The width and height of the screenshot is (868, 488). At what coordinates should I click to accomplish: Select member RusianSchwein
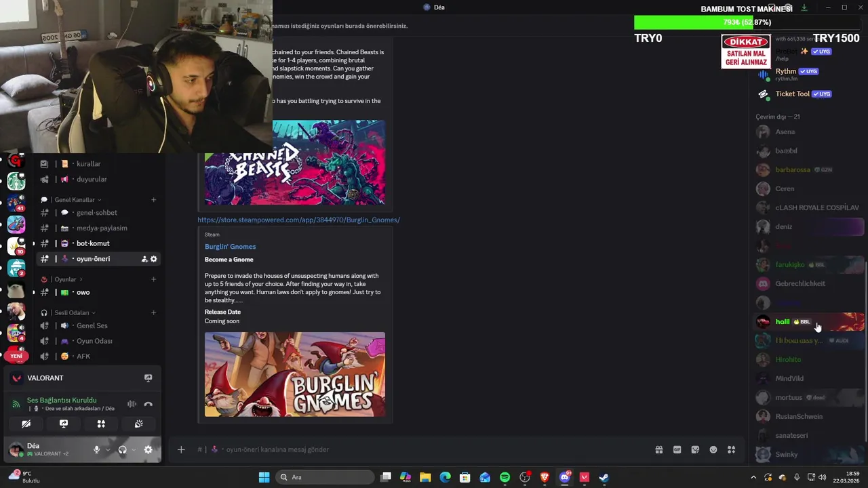pyautogui.click(x=810, y=417)
